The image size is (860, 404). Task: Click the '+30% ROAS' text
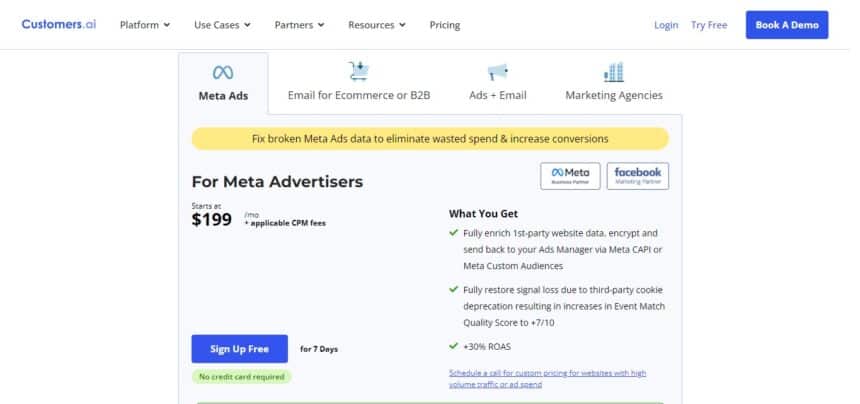point(487,346)
